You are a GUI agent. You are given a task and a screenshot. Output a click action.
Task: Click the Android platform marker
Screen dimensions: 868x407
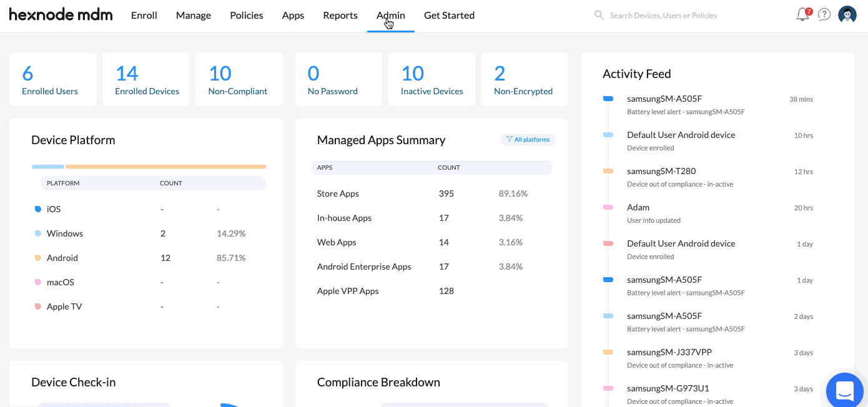(x=38, y=258)
